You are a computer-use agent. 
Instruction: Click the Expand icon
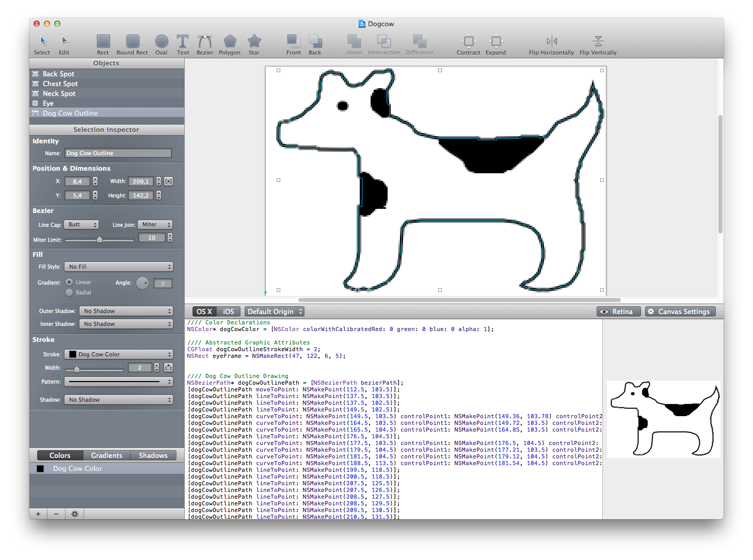pos(495,41)
